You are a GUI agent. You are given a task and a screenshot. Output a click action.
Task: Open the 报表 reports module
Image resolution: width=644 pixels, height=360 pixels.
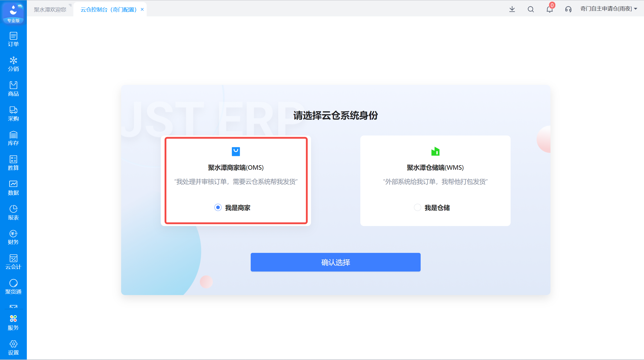point(13,213)
